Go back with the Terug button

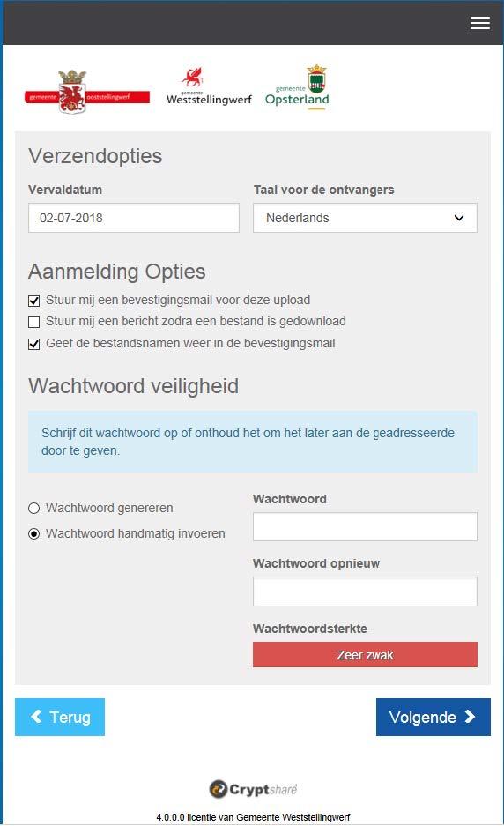[x=60, y=717]
